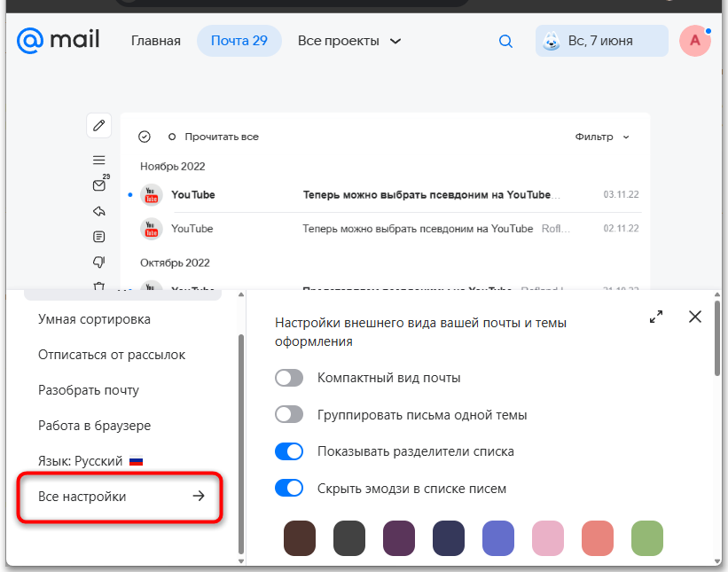Open the user avatar with letter A
The width and height of the screenshot is (728, 572).
(695, 41)
